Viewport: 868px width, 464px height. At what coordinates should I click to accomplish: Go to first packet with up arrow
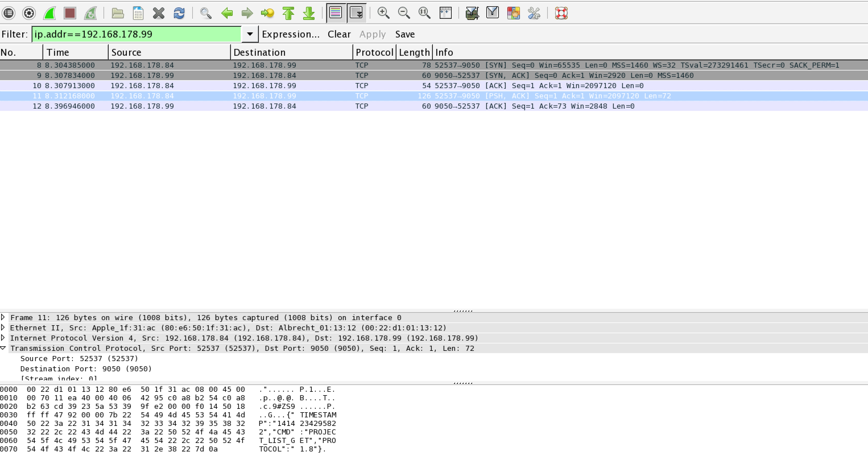click(288, 13)
